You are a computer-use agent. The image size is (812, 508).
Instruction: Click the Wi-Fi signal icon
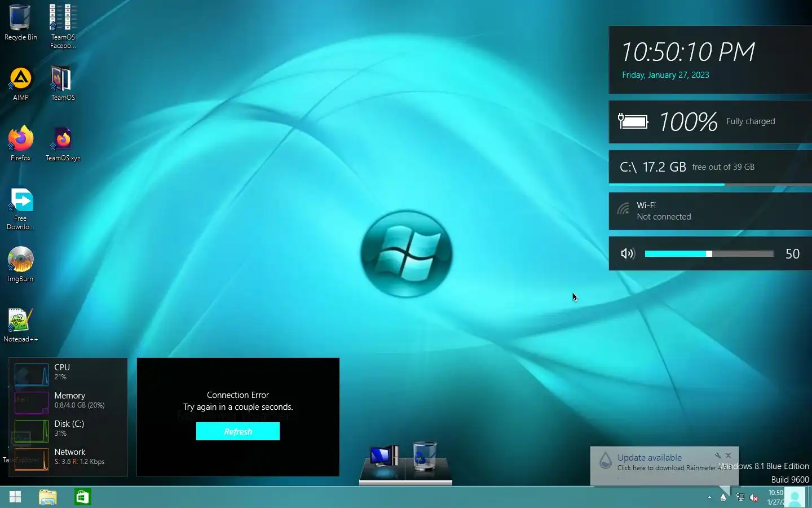pos(623,209)
